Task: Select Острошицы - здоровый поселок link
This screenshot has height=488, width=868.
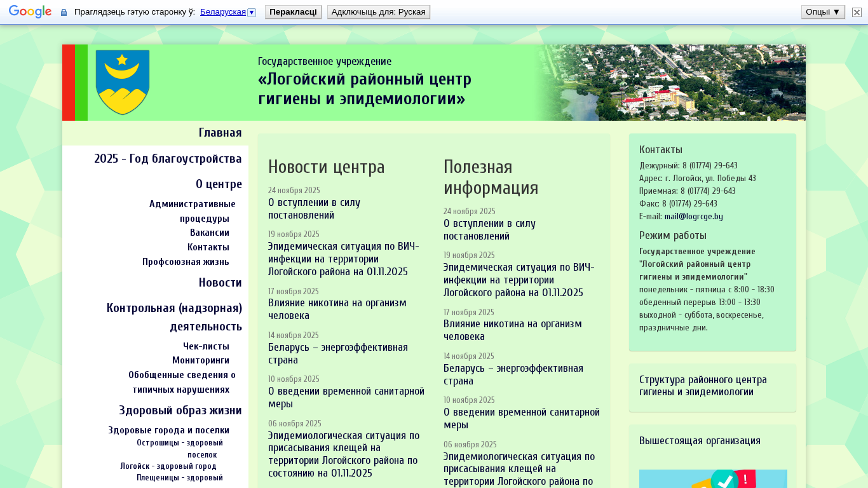Action: point(180,449)
